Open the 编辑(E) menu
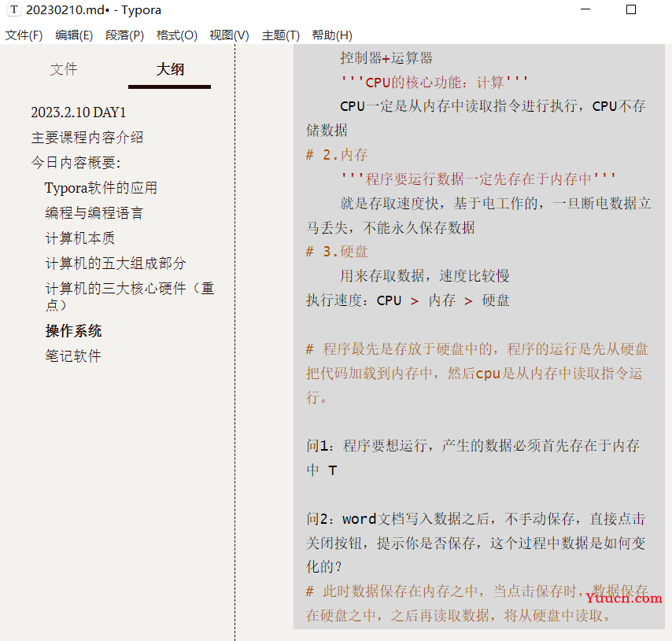Image resolution: width=672 pixels, height=641 pixels. (x=74, y=35)
